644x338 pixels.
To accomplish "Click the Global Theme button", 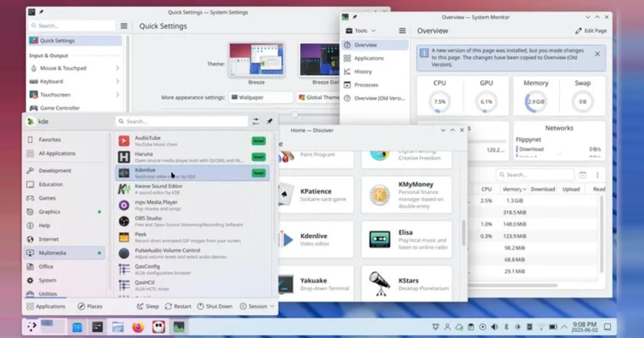I will [319, 98].
